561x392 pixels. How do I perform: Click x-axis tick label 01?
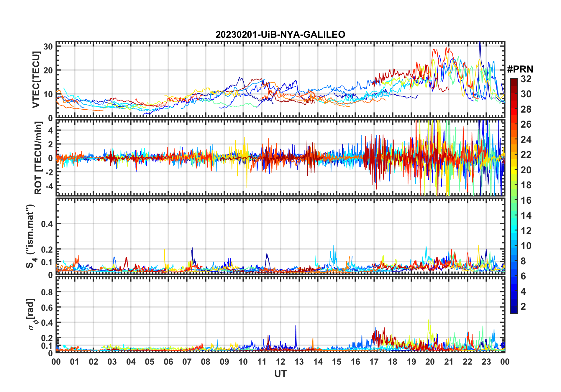point(75,362)
